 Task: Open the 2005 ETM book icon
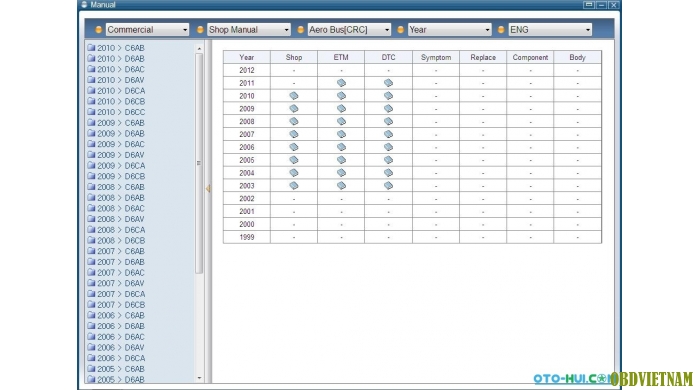tap(341, 160)
